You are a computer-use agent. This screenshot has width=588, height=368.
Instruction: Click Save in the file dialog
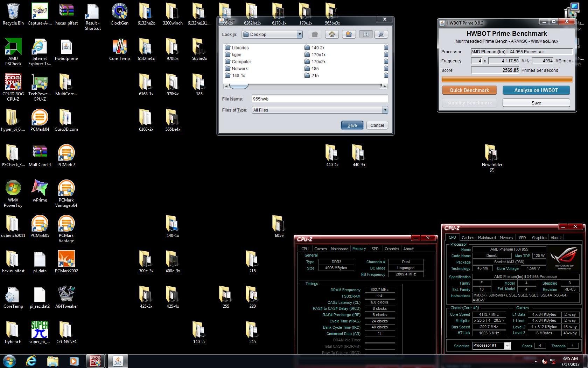(x=352, y=125)
